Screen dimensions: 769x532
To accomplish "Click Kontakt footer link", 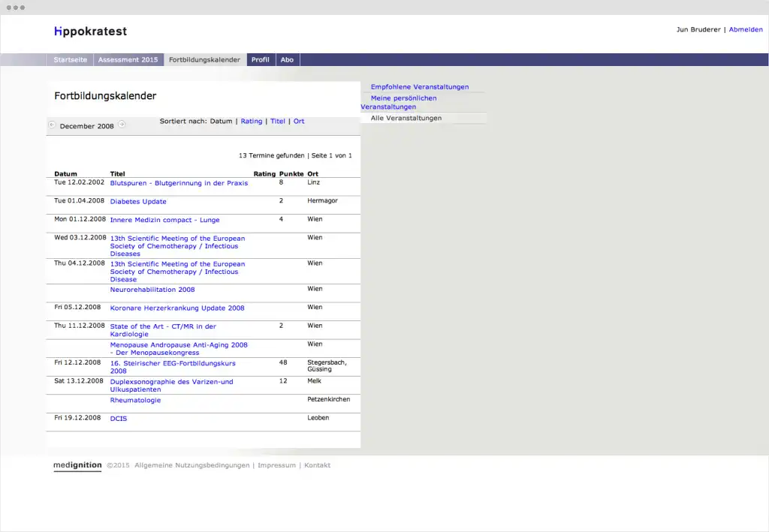I will click(x=317, y=465).
